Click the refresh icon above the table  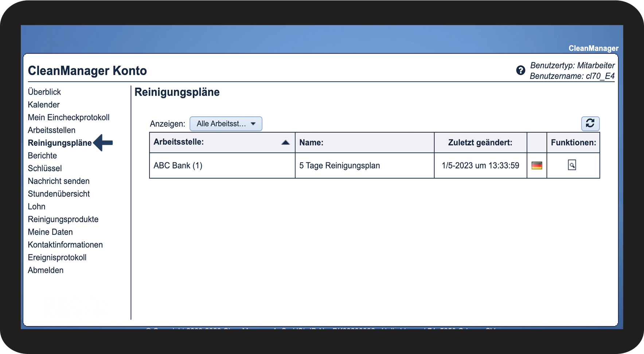pyautogui.click(x=590, y=124)
